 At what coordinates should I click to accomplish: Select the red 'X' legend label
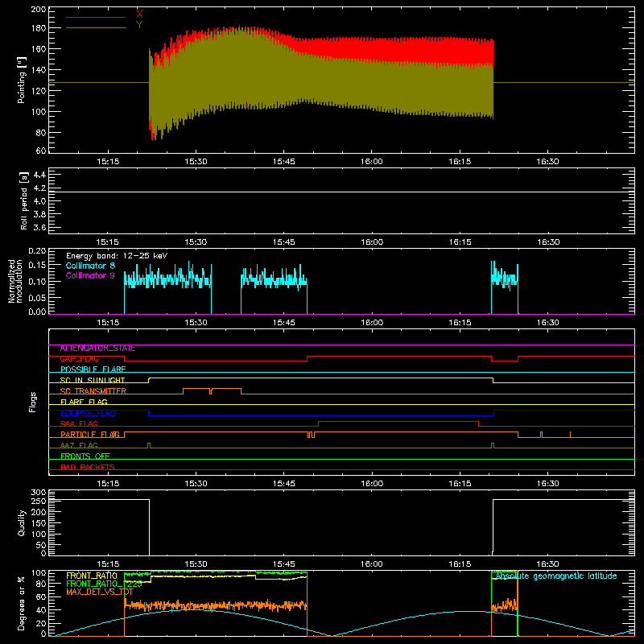[139, 14]
